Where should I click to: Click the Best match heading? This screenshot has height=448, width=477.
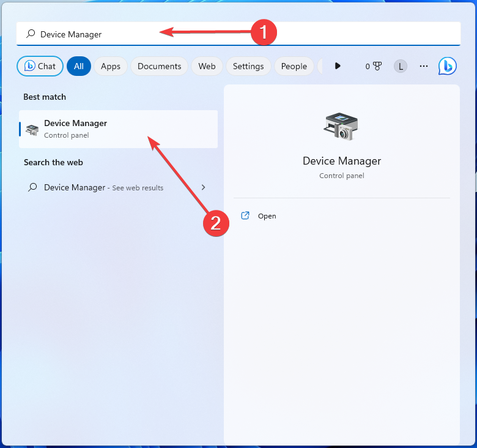click(x=45, y=97)
